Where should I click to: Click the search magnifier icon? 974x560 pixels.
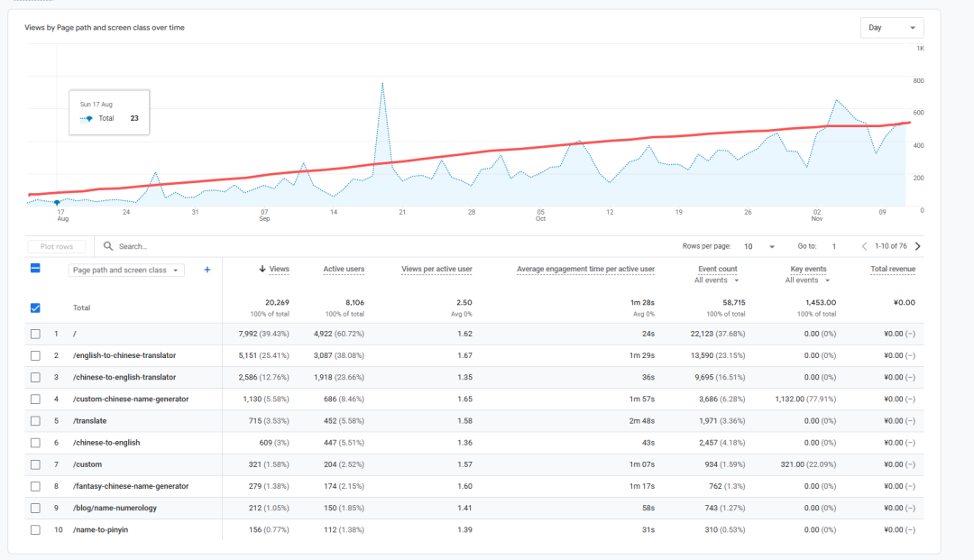pos(108,246)
